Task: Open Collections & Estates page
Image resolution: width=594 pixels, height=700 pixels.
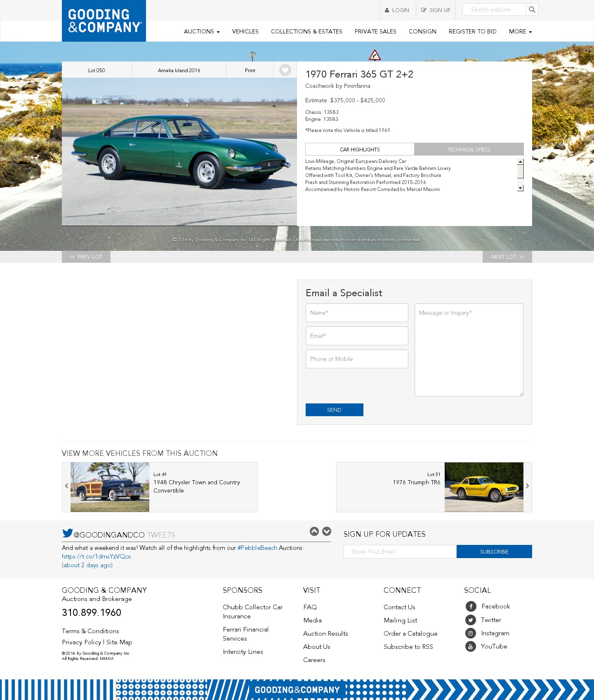Action: (306, 31)
